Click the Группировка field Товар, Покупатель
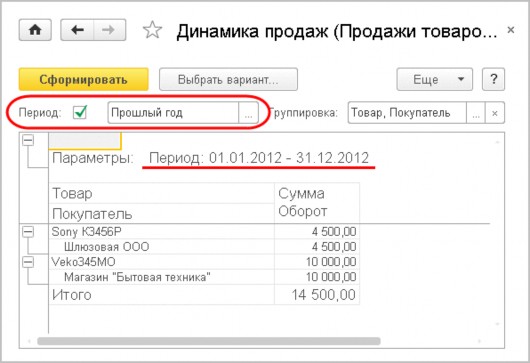Image resolution: width=530 pixels, height=363 pixels. 407,113
